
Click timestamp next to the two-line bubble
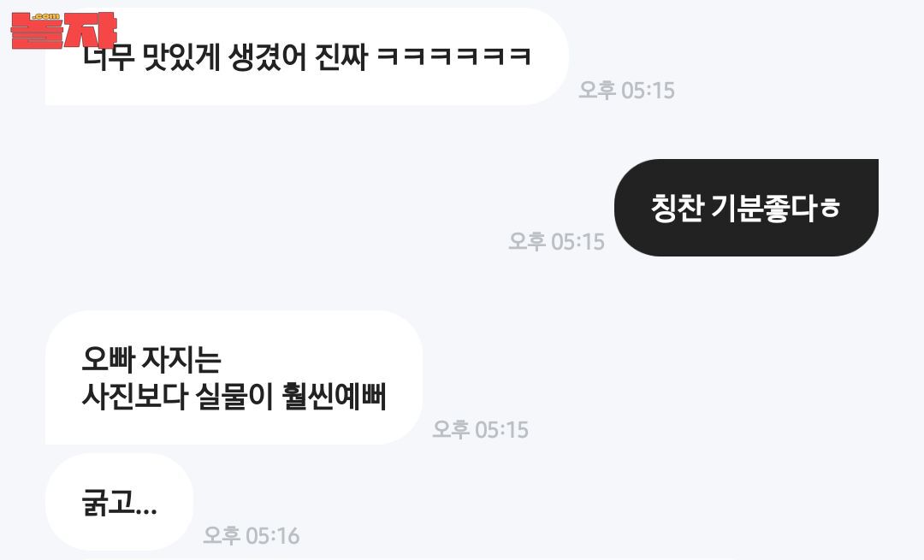point(480,430)
